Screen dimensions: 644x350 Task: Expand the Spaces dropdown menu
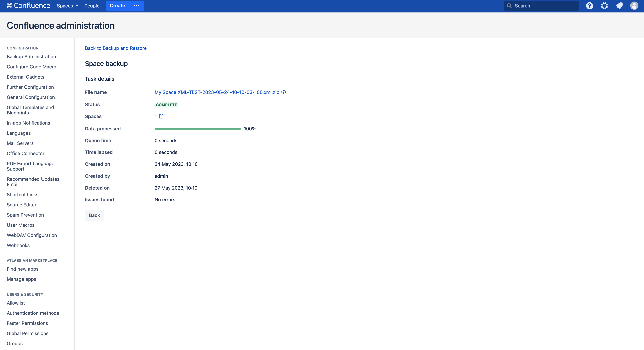tap(68, 6)
